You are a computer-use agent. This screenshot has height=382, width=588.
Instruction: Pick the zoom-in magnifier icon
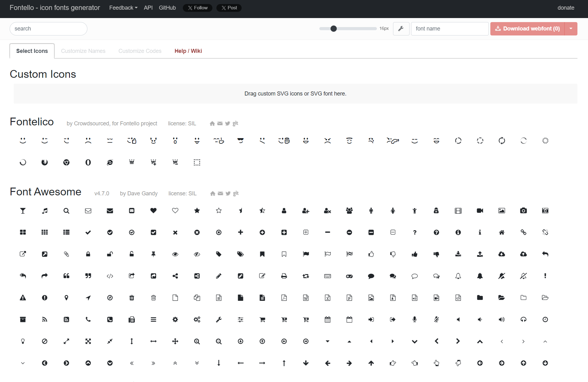point(197,341)
